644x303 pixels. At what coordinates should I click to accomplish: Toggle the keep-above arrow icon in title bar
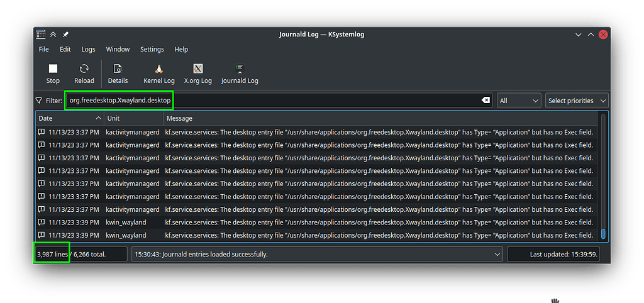(53, 35)
